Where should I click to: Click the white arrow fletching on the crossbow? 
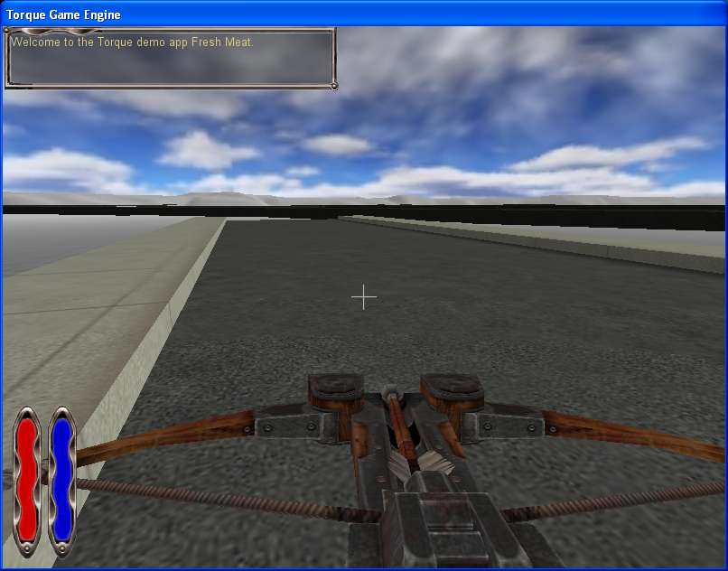point(423,463)
